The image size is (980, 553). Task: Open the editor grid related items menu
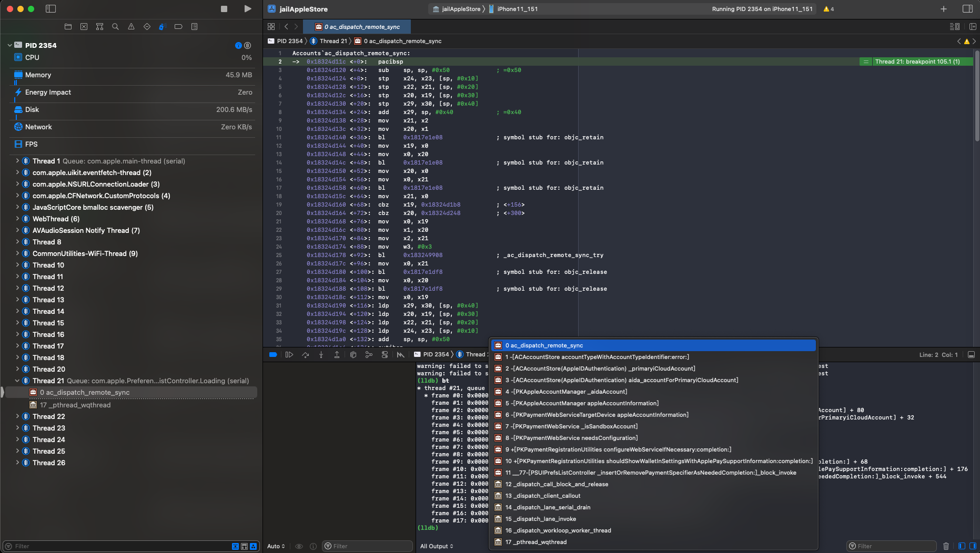(271, 26)
